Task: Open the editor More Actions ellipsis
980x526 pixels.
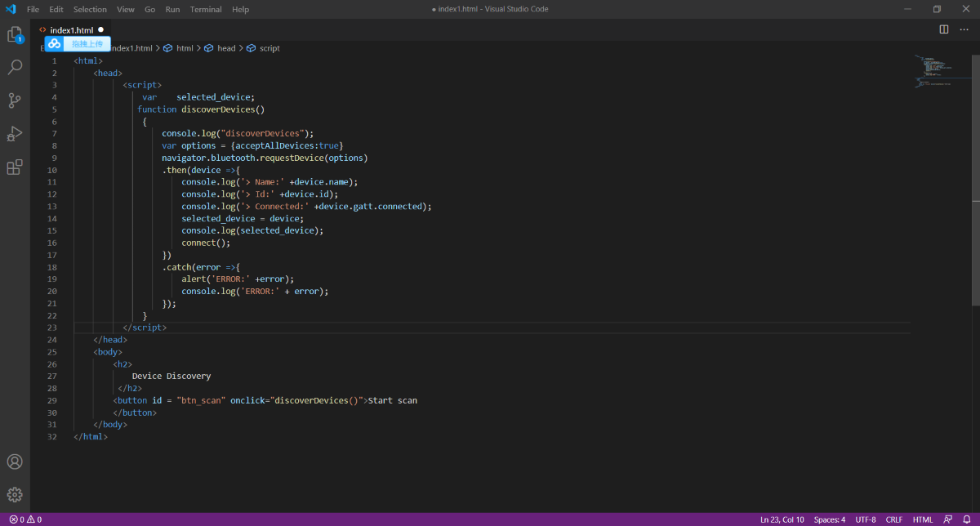Action: click(x=964, y=29)
